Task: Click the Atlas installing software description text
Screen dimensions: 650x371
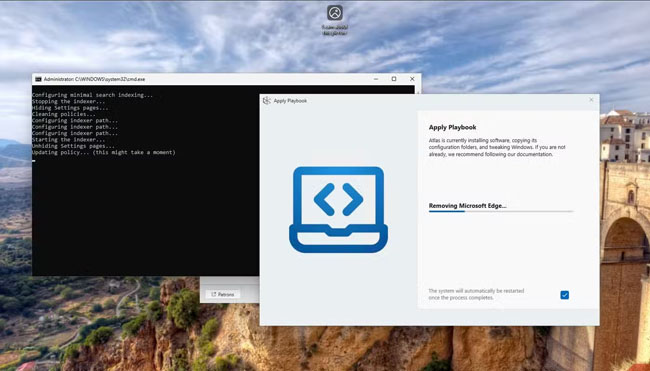Action: (497, 147)
